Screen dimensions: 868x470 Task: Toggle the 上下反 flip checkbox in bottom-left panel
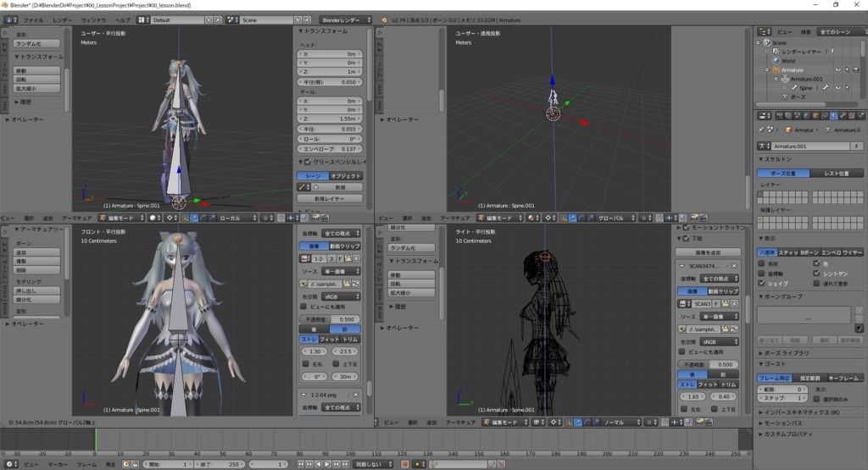(x=336, y=364)
